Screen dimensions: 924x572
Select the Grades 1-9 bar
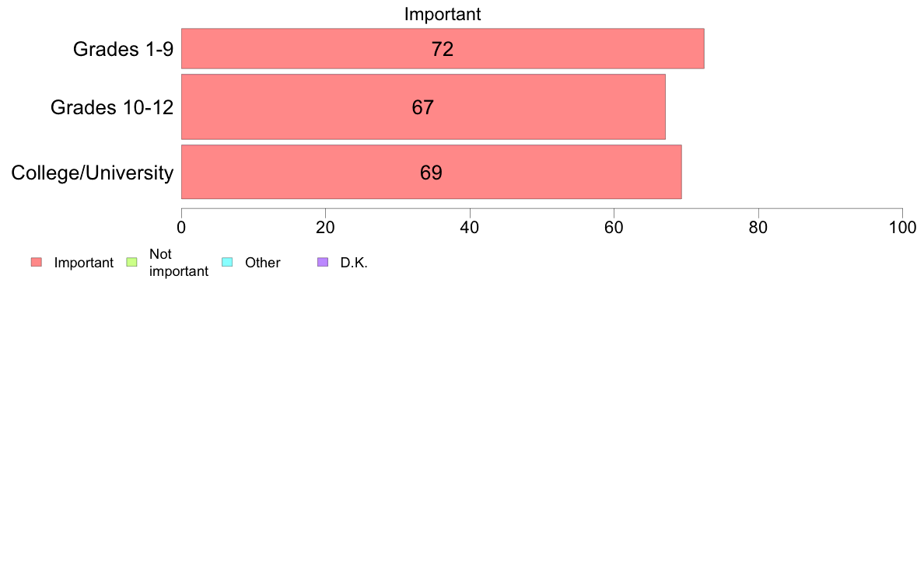pyautogui.click(x=443, y=48)
